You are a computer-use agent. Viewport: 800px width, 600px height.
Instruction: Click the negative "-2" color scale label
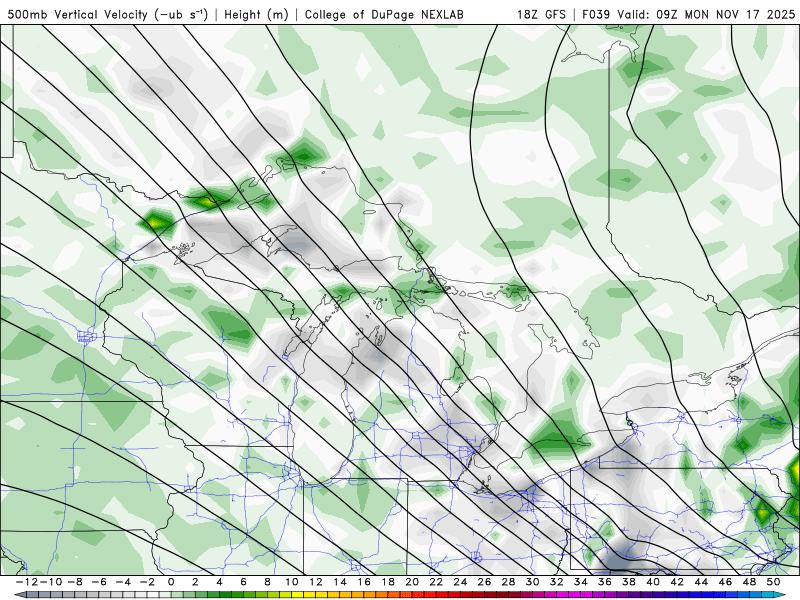pos(146,582)
